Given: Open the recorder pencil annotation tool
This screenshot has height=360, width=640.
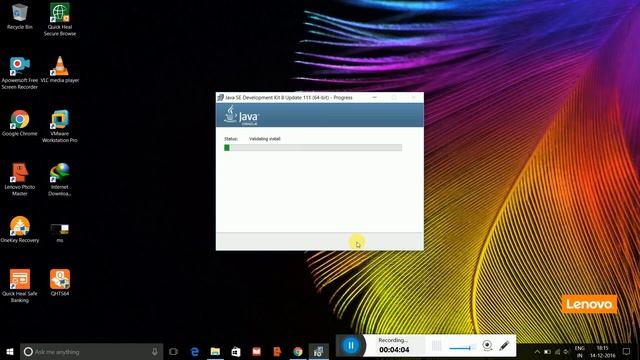Looking at the screenshot, I should (x=504, y=346).
